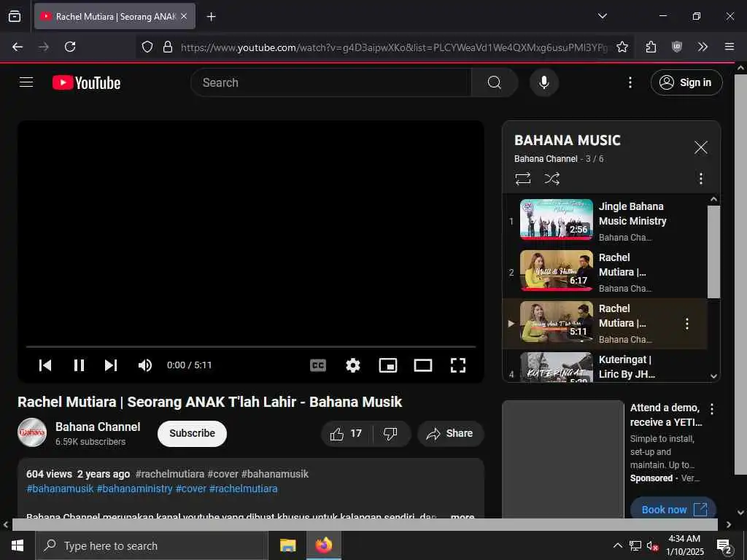
Task: Open taskbar volume icon
Action: pyautogui.click(x=652, y=546)
